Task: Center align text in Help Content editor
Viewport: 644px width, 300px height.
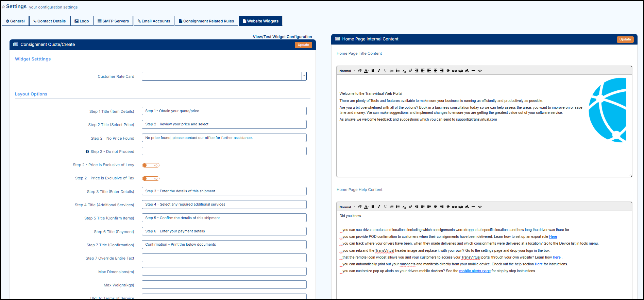Action: (x=435, y=207)
